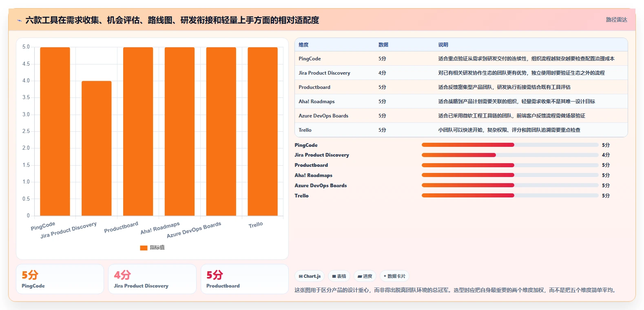The width and height of the screenshot is (644, 310).
Task: Click the orange legend swatch for 指标值
Action: [x=144, y=248]
